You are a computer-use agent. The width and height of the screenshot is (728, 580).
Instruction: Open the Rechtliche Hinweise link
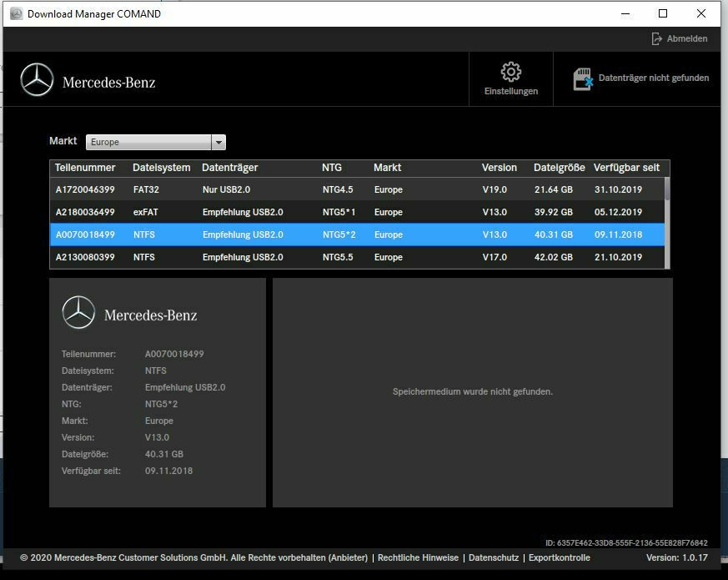[x=418, y=557]
